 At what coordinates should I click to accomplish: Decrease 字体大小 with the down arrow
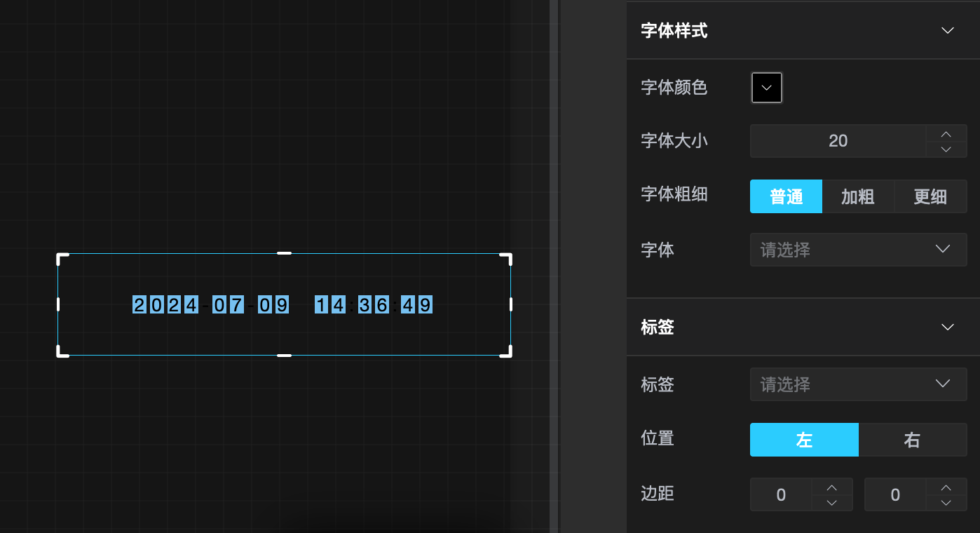(x=946, y=149)
